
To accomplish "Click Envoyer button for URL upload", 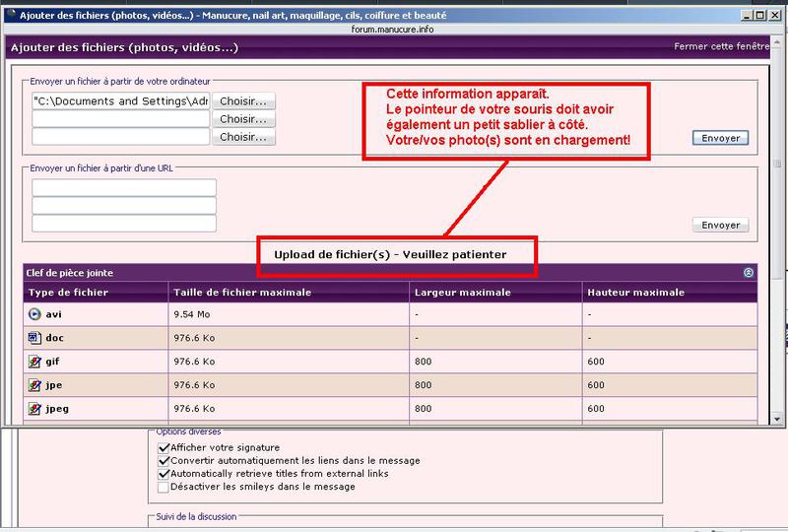I will point(720,225).
